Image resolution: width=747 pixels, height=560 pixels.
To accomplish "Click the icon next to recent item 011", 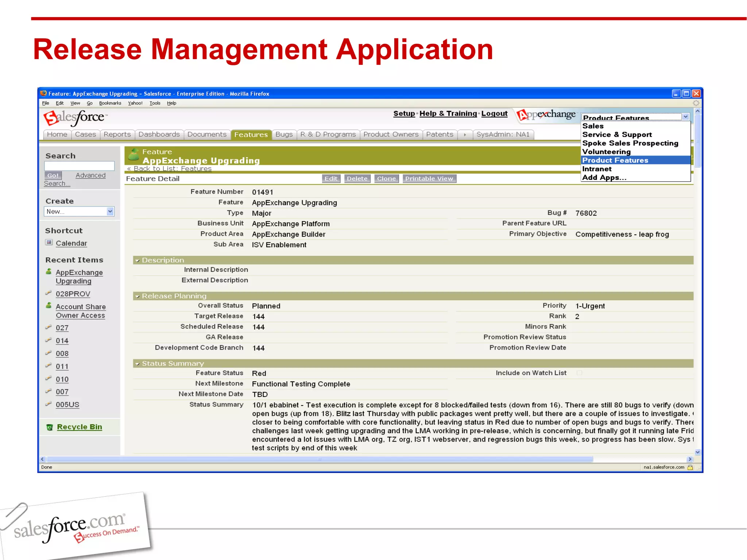I will point(48,365).
